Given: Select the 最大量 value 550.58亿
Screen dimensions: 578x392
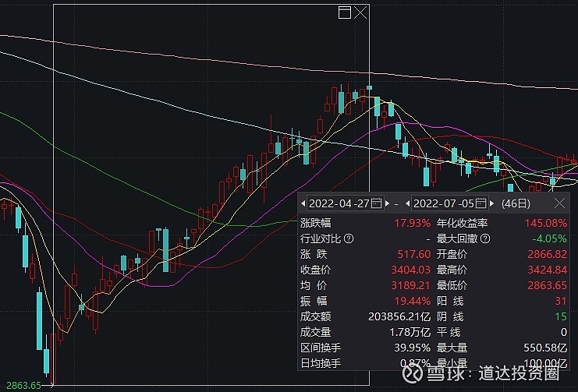Looking at the screenshot, I should (545, 348).
